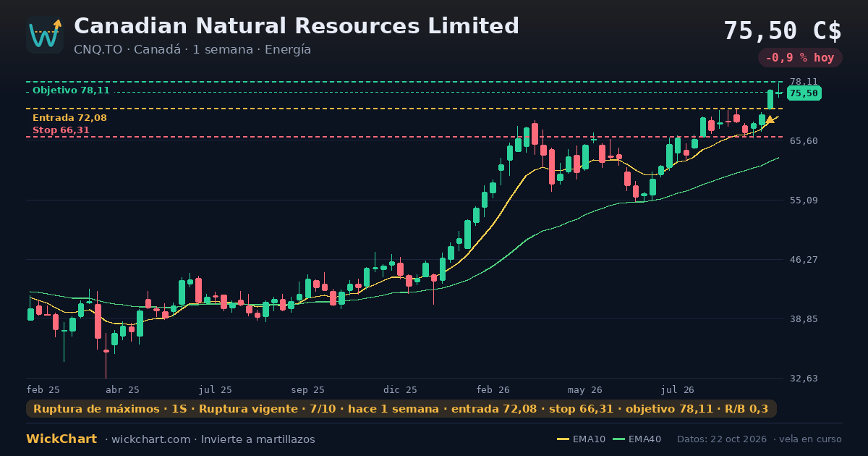This screenshot has width=868, height=456.
Task: Click the Stop 66,31 label
Action: tap(61, 130)
